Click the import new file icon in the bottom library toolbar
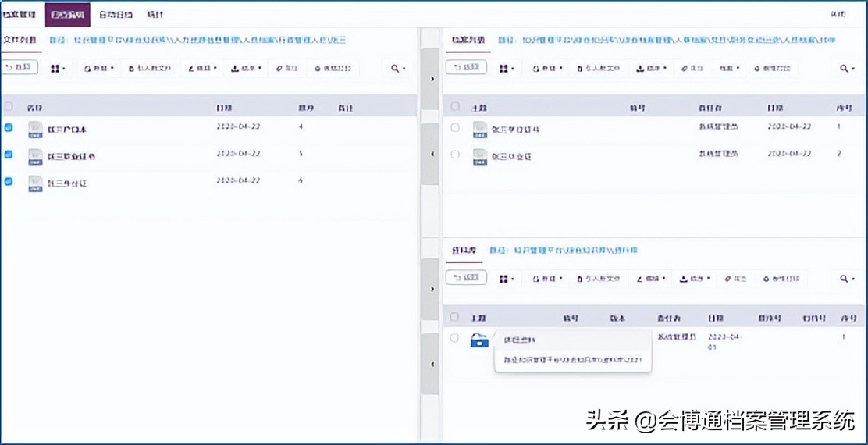 pos(580,279)
